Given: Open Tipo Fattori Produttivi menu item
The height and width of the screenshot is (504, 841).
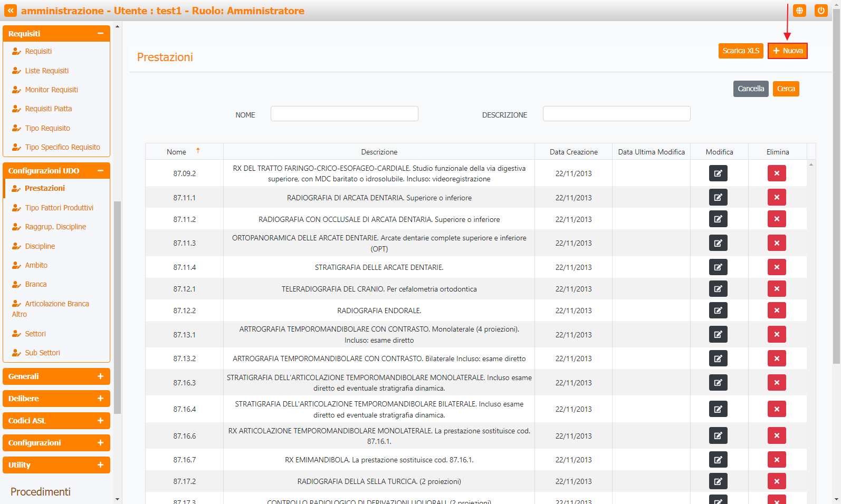Looking at the screenshot, I should click(x=59, y=208).
